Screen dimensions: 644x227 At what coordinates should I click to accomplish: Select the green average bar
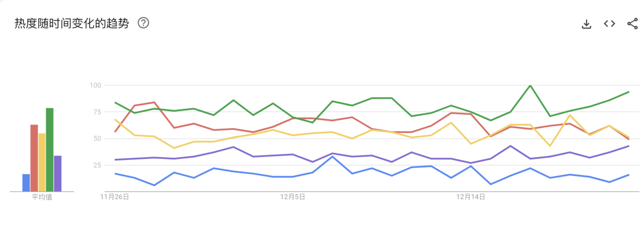point(50,150)
